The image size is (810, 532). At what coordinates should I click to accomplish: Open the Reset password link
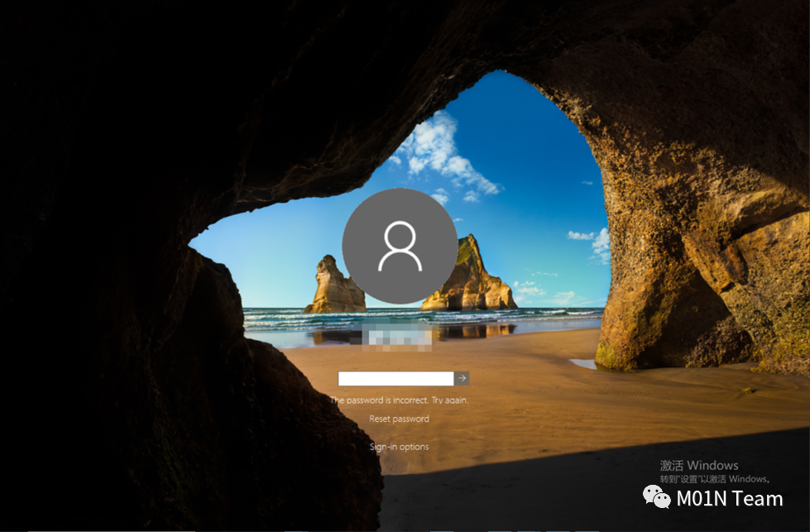(x=399, y=419)
